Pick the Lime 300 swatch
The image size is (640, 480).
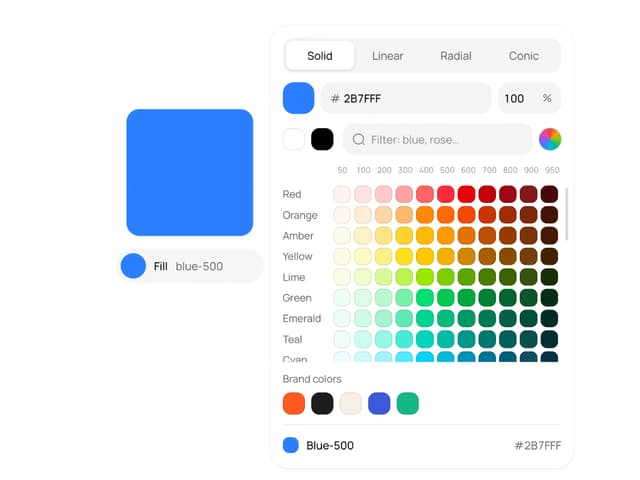tap(404, 277)
